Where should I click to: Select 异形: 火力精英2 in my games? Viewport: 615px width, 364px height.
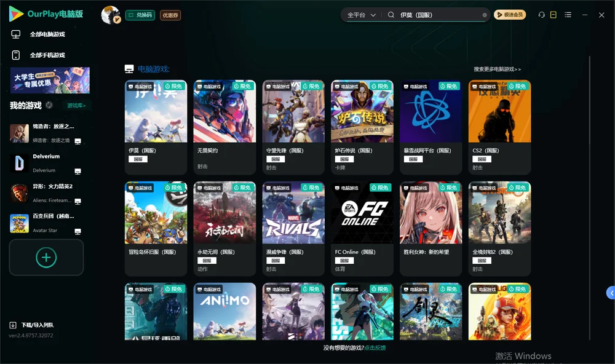[46, 193]
